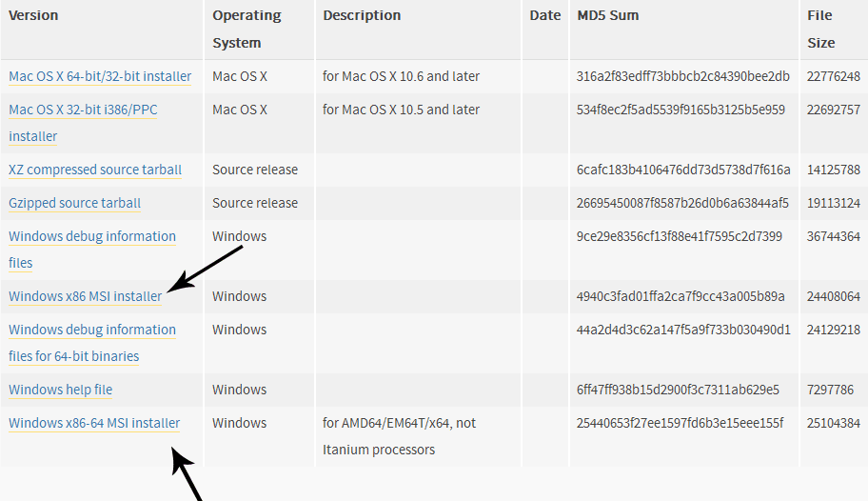The width and height of the screenshot is (868, 501).
Task: Click the Operating System column header
Action: click(x=247, y=29)
